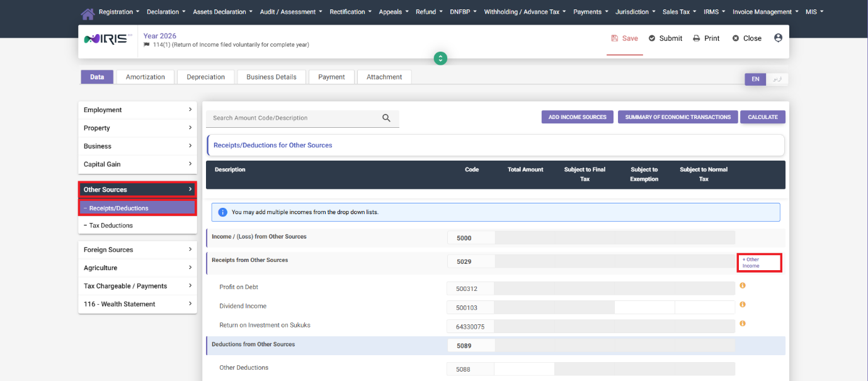Click code 500312 cell
This screenshot has height=381, width=868.
471,289
